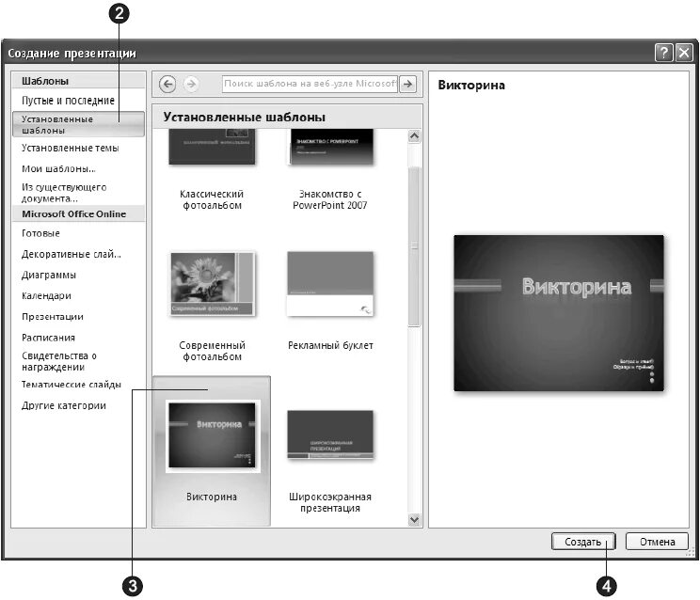This screenshot has width=700, height=600.
Task: Select Широкоэкранная презентация template thumbnail
Action: (330, 434)
